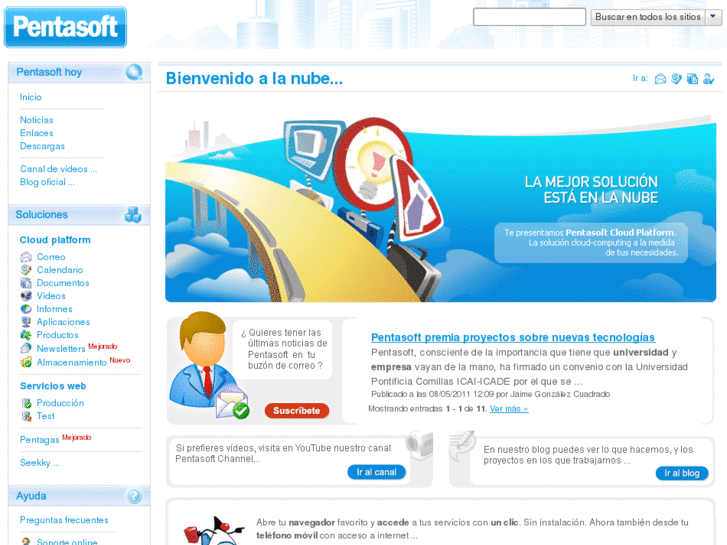
Task: Click the 'Cloud platform' heading
Action: [x=55, y=240]
